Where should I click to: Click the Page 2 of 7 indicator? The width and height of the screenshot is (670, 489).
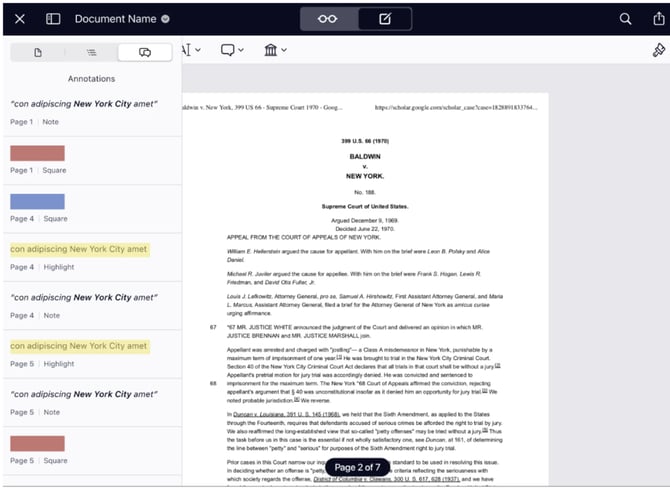point(357,468)
